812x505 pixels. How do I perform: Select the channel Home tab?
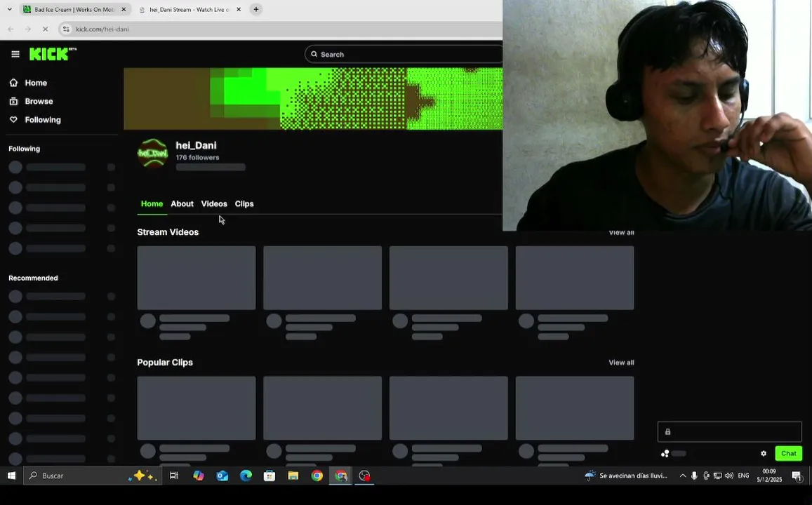pyautogui.click(x=152, y=204)
